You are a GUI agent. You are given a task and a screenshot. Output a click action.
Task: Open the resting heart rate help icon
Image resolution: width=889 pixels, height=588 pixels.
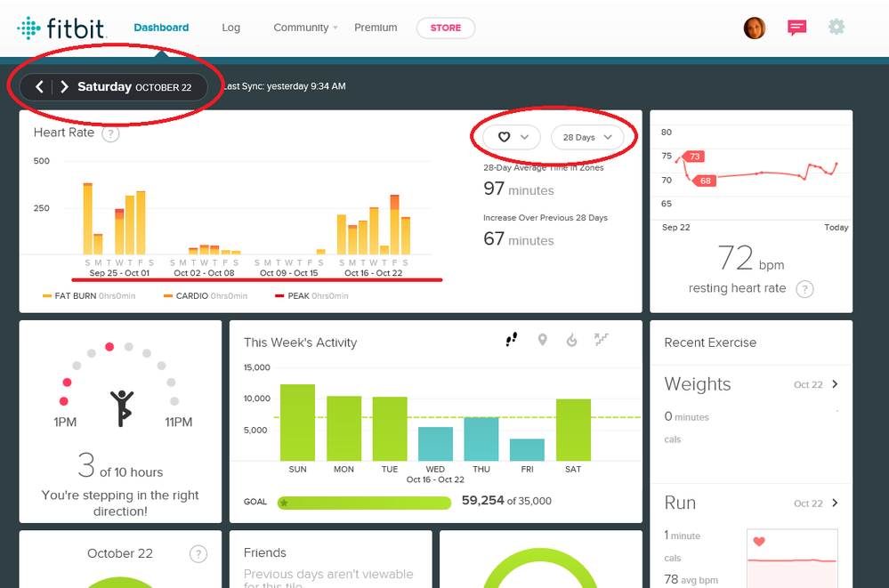coord(804,289)
